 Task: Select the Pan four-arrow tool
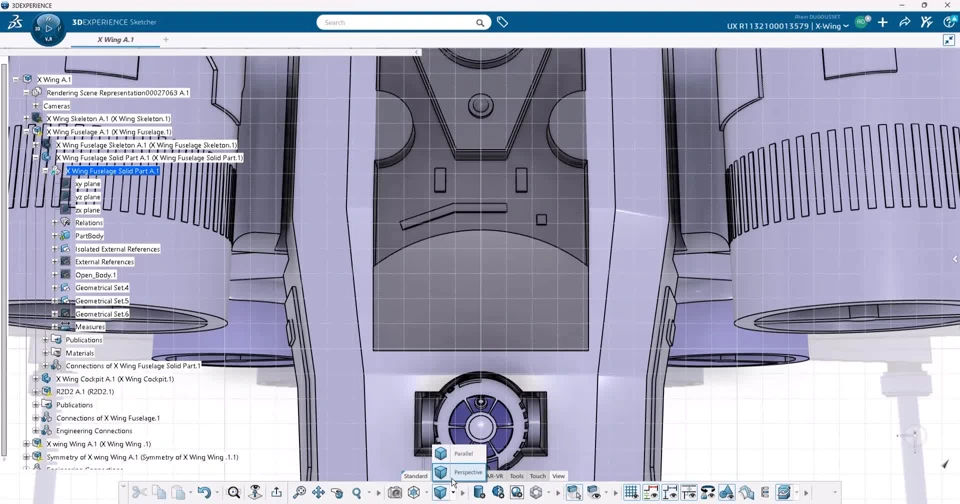[x=318, y=492]
